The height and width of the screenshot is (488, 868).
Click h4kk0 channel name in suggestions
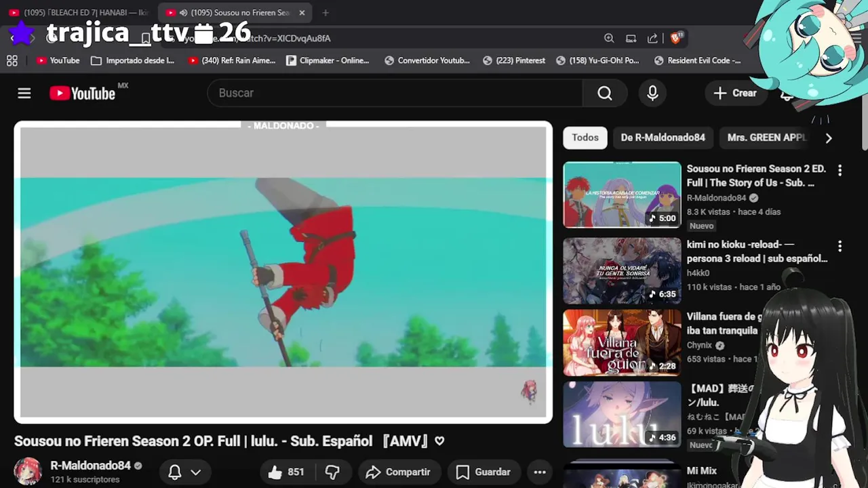pos(698,273)
